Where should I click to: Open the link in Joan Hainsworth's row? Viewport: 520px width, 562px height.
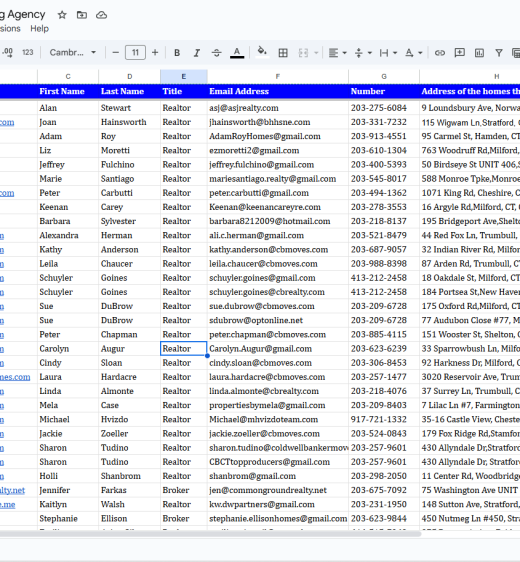(7, 122)
